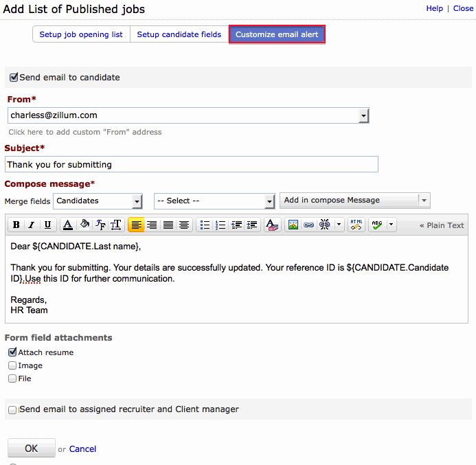Check the File attachment box

[x=12, y=378]
